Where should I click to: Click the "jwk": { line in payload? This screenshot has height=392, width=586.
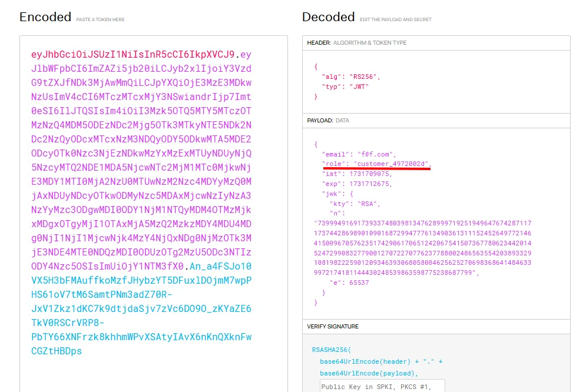(337, 194)
